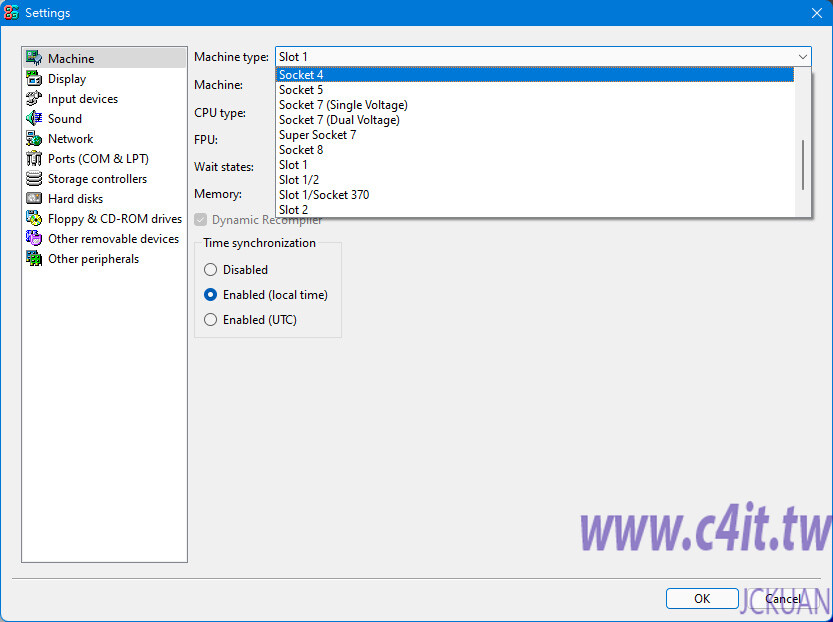Choose Socket 5 from the list
This screenshot has height=622, width=833.
point(534,90)
